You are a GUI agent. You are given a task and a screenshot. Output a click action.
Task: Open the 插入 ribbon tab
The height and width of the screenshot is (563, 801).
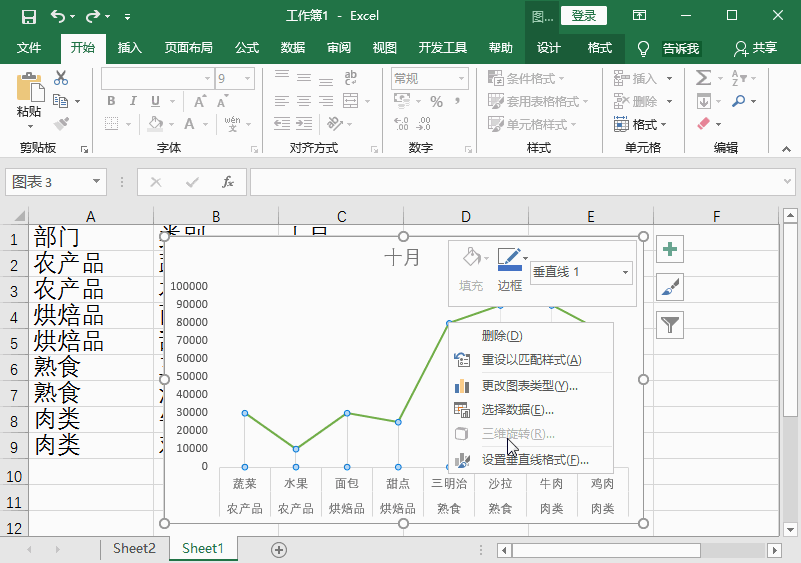pyautogui.click(x=129, y=48)
